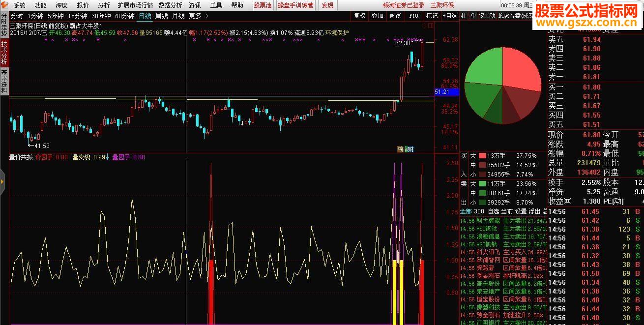Click the 卖一 price 61.81
The height and width of the screenshot is (325, 644).
(x=591, y=77)
